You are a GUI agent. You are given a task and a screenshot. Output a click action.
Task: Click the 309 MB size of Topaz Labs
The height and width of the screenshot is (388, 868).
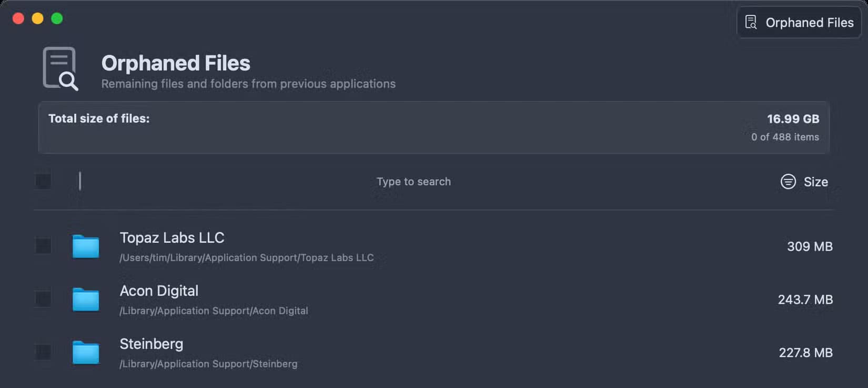click(810, 246)
